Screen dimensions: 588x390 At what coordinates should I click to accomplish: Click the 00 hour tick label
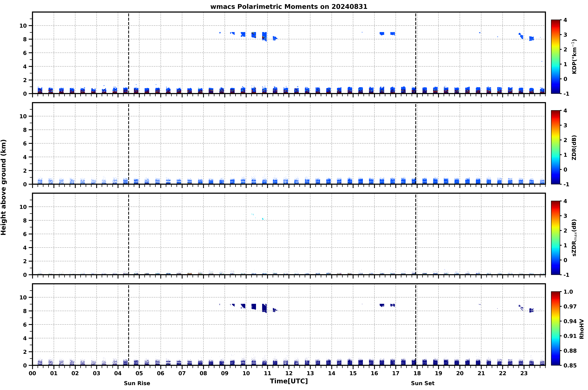tap(32, 373)
